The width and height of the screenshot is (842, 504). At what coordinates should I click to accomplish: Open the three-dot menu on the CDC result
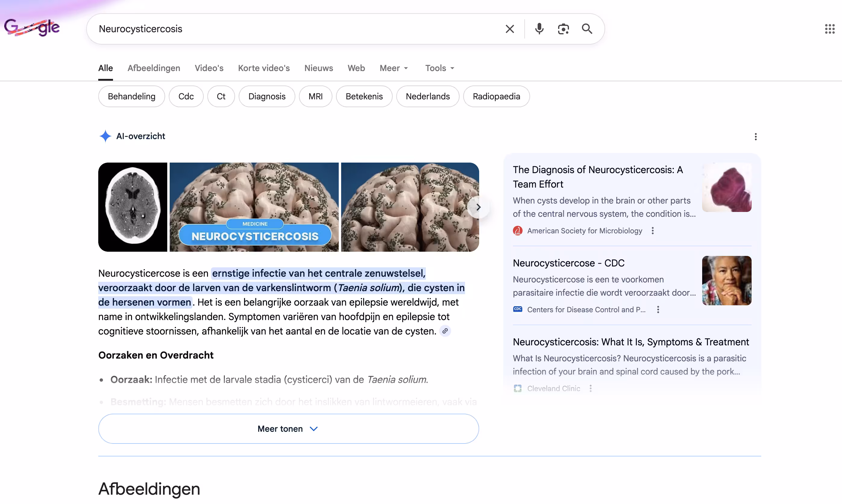point(658,310)
